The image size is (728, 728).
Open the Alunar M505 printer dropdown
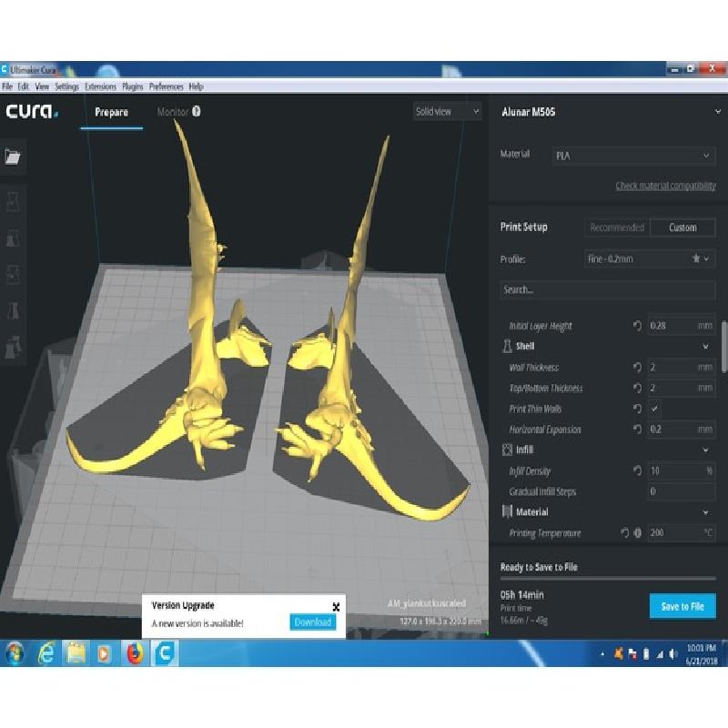click(608, 112)
